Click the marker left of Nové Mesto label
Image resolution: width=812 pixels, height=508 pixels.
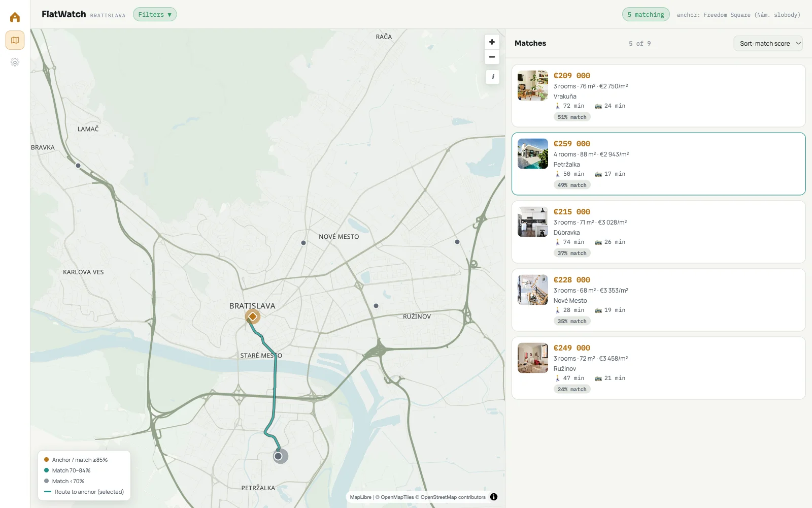click(303, 243)
